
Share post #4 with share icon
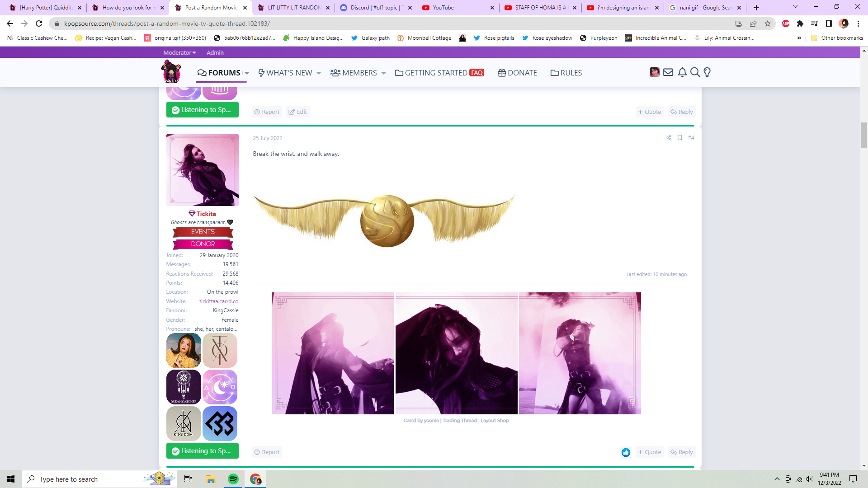[x=669, y=138]
